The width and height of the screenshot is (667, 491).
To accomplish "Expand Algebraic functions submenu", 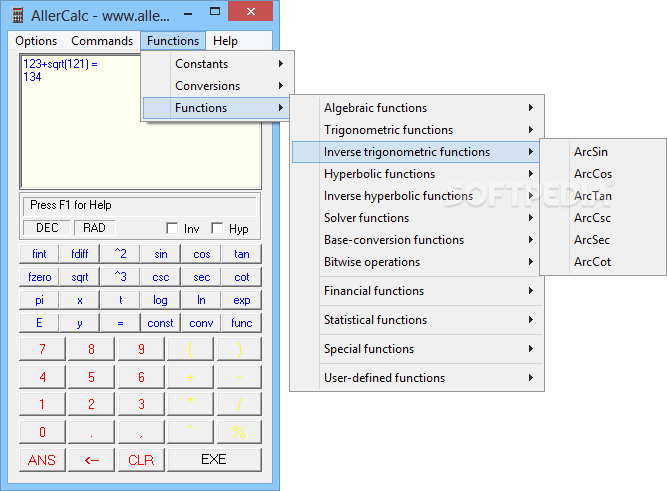I will click(416, 108).
